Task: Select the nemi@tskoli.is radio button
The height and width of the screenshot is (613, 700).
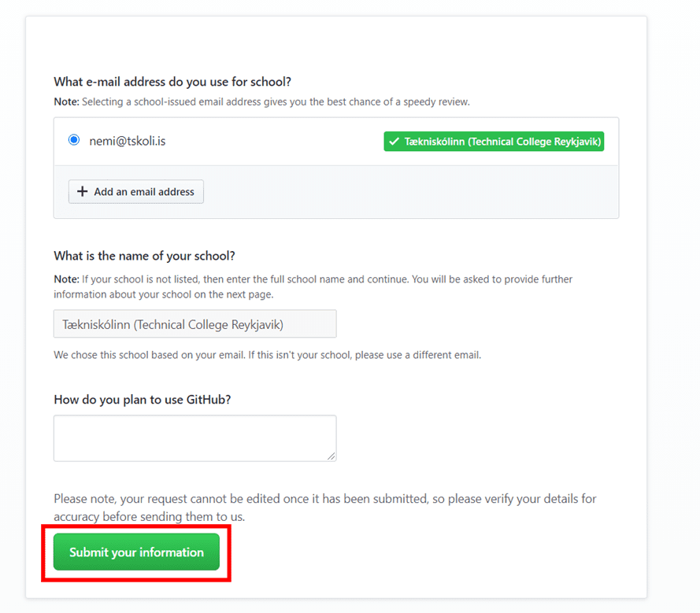Action: click(x=74, y=140)
